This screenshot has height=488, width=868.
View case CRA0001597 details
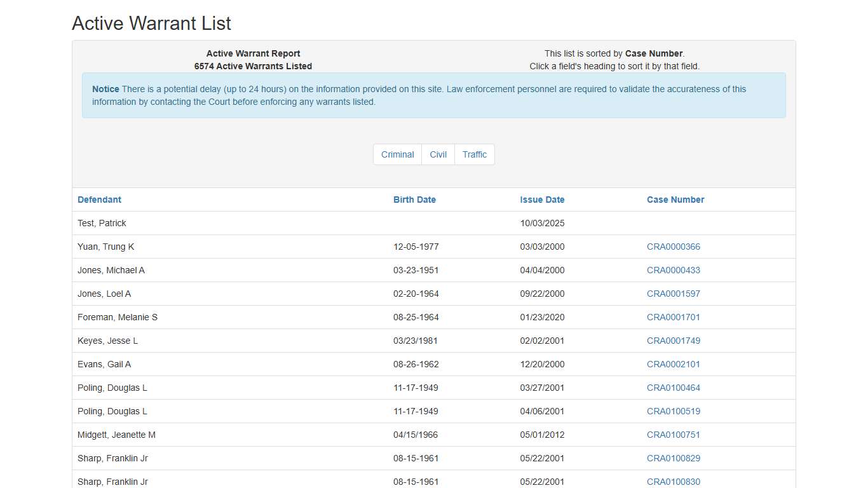pos(673,294)
